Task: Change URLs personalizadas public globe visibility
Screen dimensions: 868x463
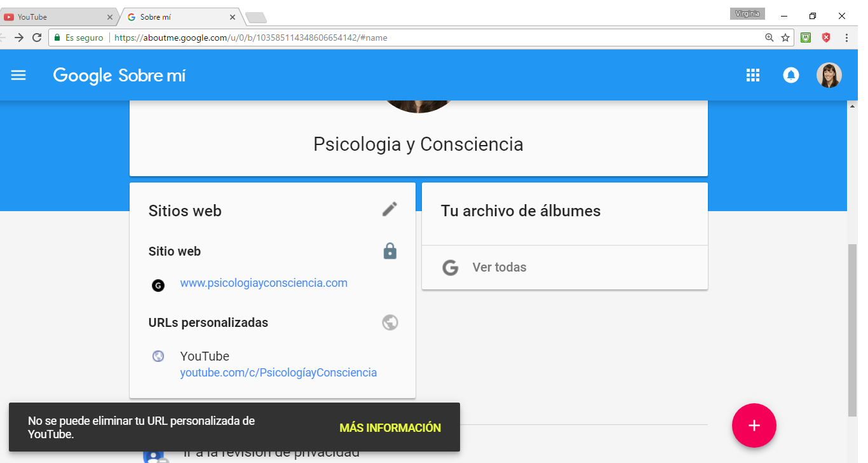Action: 390,322
